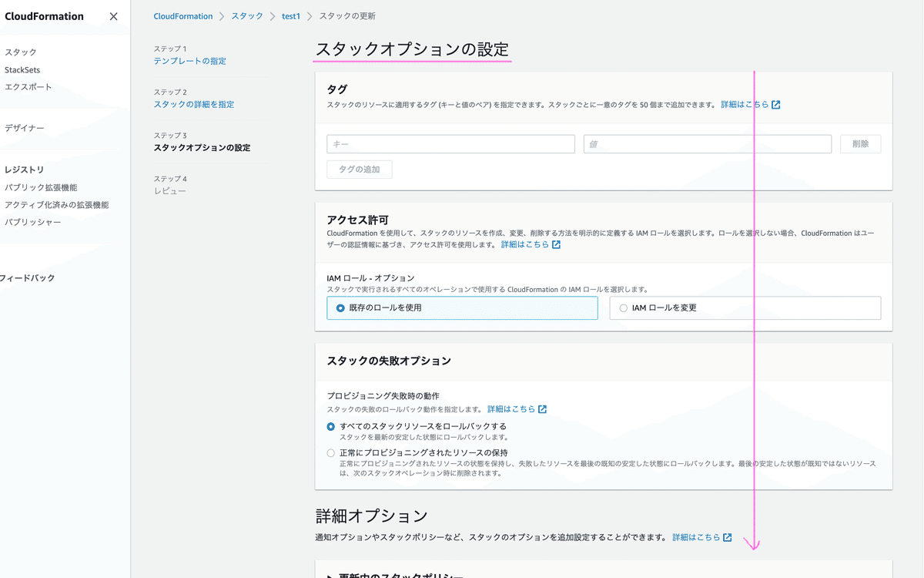The height and width of the screenshot is (578, 924).
Task: Open デザイナー in the sidebar
Action: 25,128
